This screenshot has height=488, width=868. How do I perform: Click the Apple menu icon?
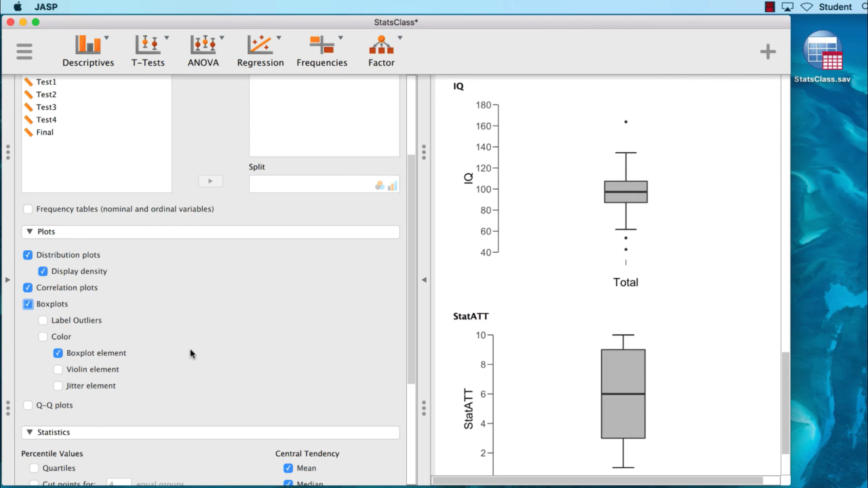tap(18, 7)
